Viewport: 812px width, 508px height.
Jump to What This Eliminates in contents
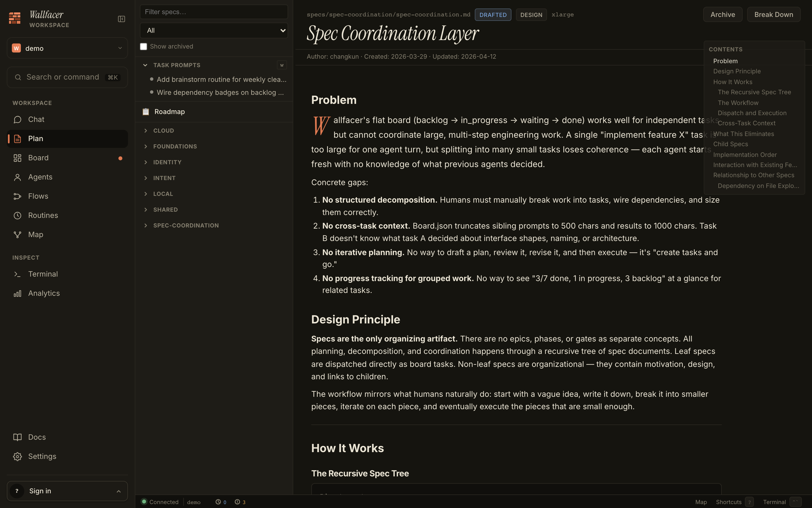743,134
